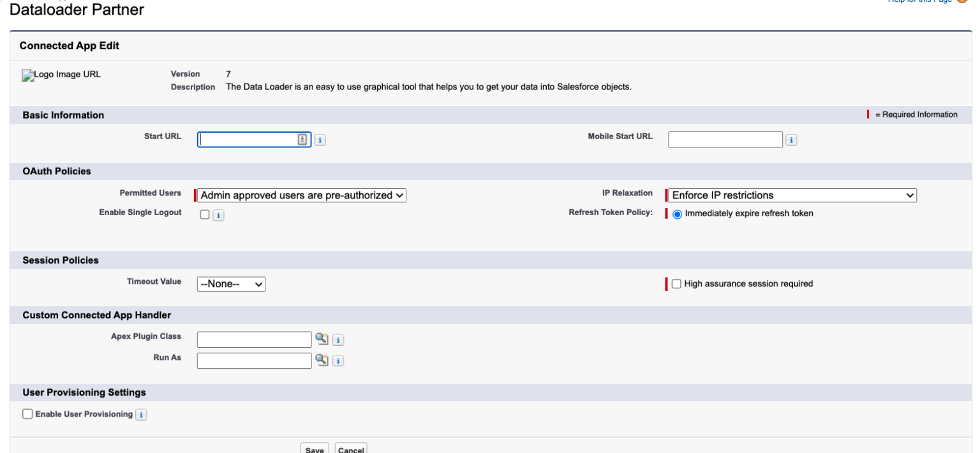Enable the Single Logout checkbox
This screenshot has height=453, width=980.
tap(205, 215)
